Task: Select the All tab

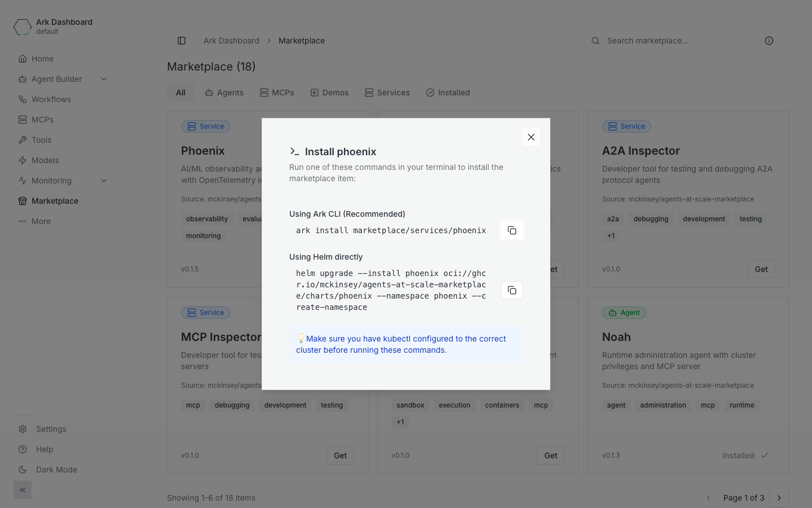Action: [x=180, y=93]
